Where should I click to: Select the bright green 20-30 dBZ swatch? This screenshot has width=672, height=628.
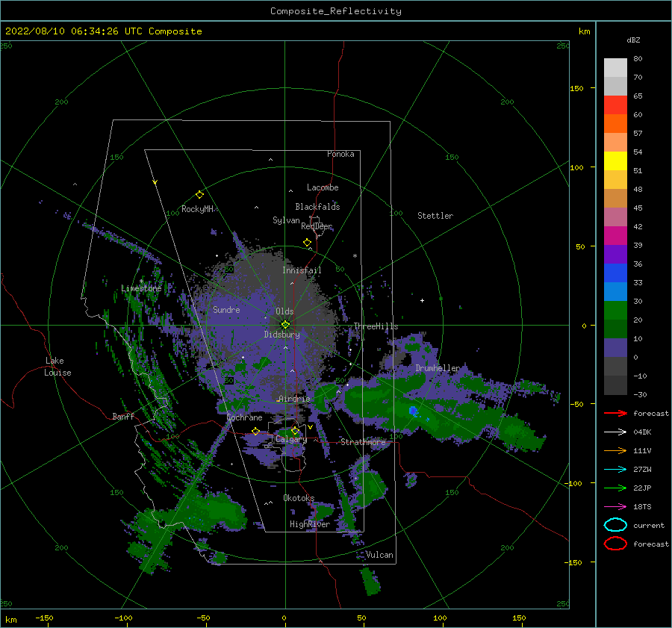[x=615, y=311]
